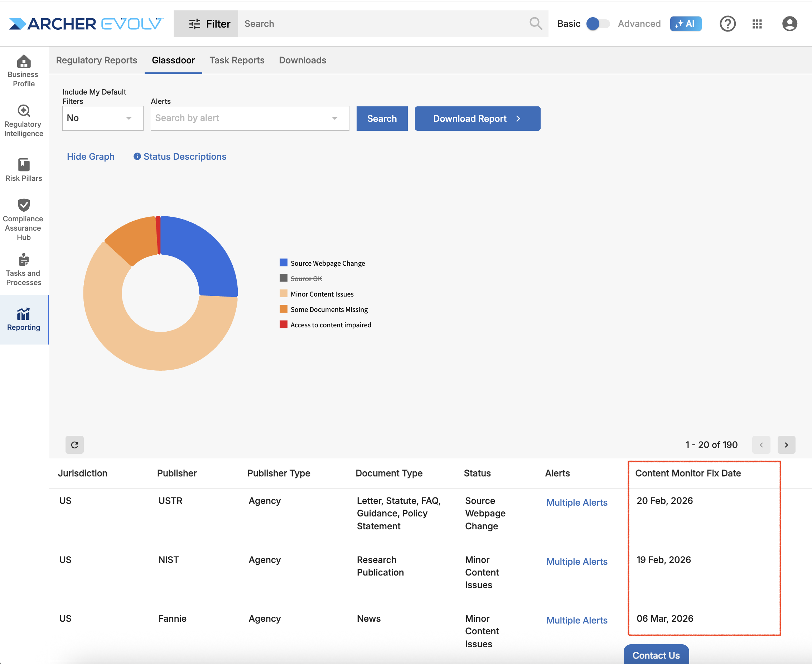812x664 pixels.
Task: Switch to Regulatory Reports tab
Action: (96, 60)
